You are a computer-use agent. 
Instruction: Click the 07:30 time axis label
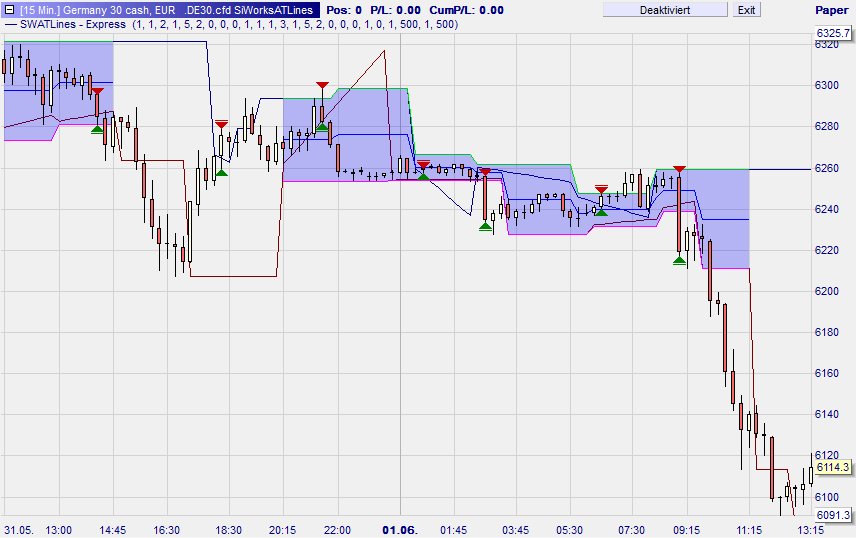[632, 530]
